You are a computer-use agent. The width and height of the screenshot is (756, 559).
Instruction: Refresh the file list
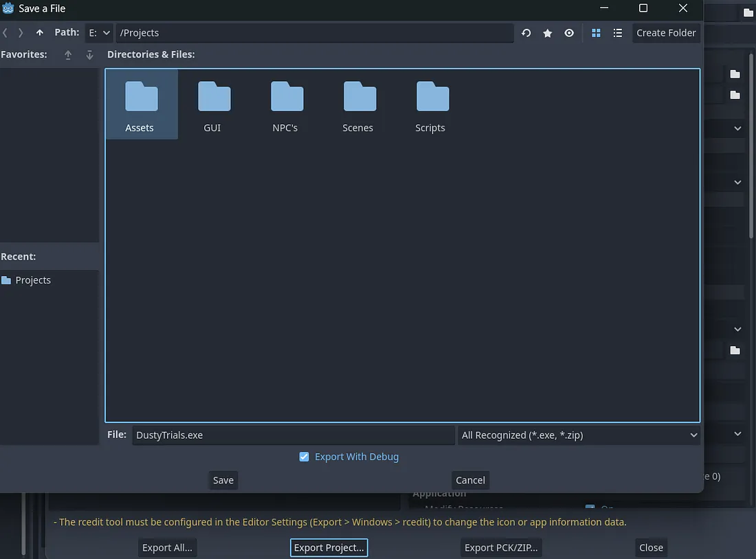point(526,33)
